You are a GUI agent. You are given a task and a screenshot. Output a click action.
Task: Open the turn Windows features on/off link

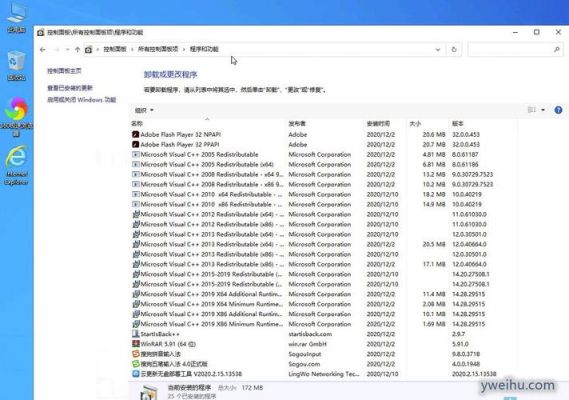pyautogui.click(x=82, y=100)
